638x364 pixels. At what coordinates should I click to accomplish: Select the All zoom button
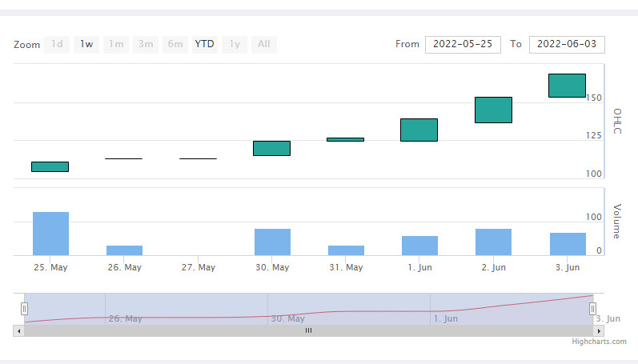pyautogui.click(x=264, y=44)
